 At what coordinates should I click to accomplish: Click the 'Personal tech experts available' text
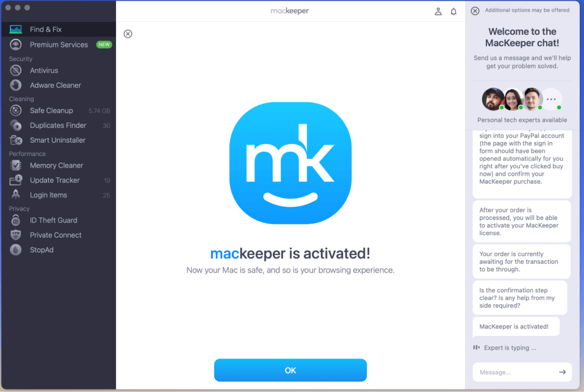click(522, 119)
